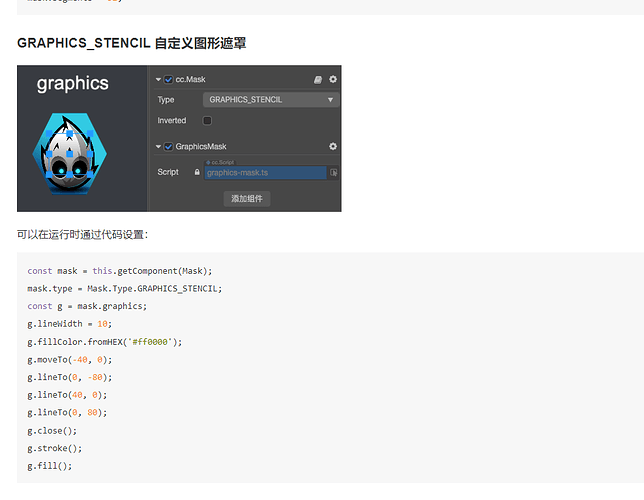Click the GRAPHICS_STENCIL 自定义图形遮罩 heading

point(131,43)
